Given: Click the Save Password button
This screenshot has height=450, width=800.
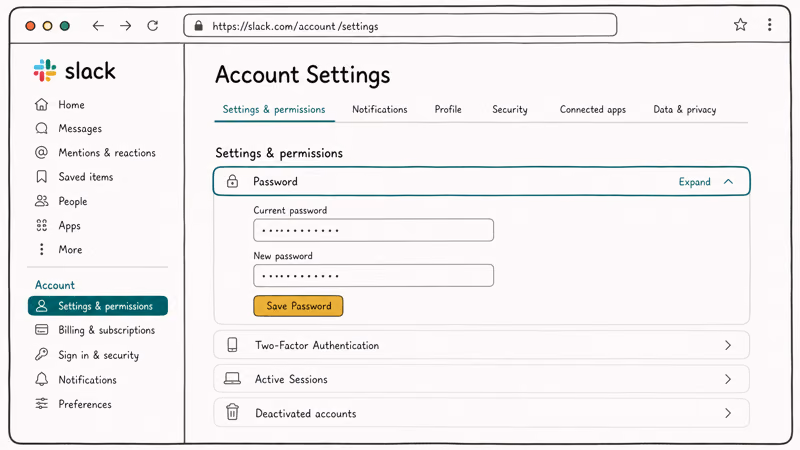Looking at the screenshot, I should coord(298,306).
